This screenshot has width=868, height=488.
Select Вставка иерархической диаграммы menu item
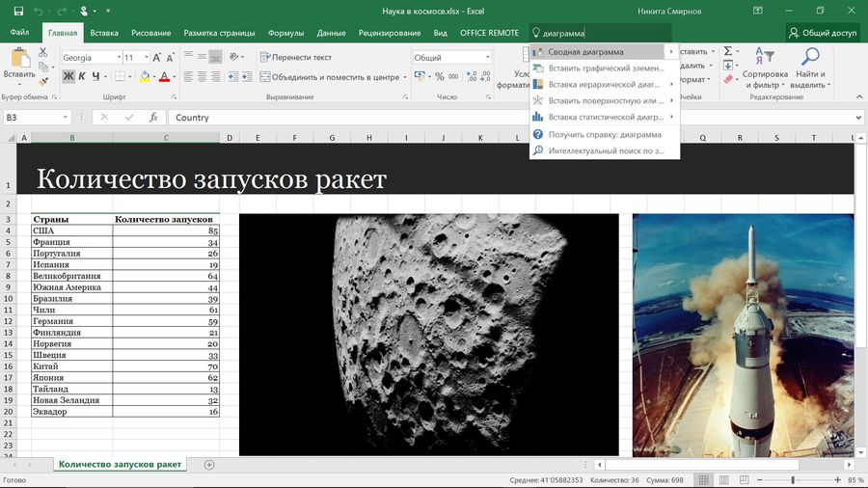(605, 84)
